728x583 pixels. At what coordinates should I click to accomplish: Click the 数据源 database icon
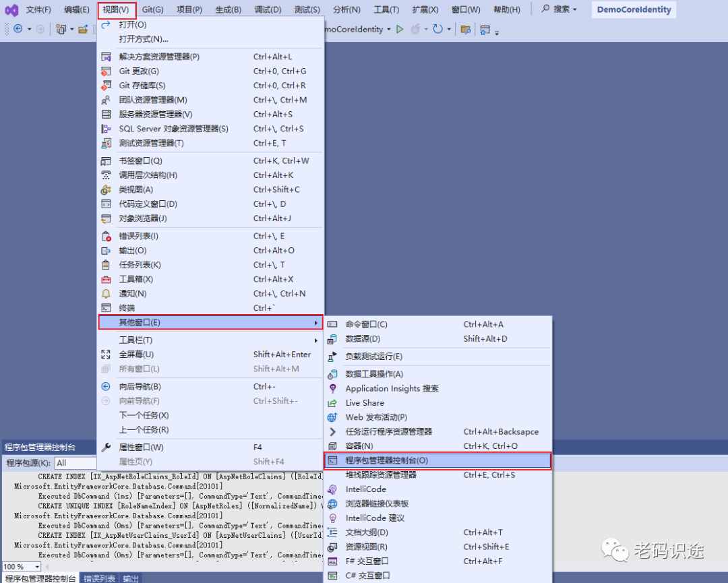pos(332,339)
